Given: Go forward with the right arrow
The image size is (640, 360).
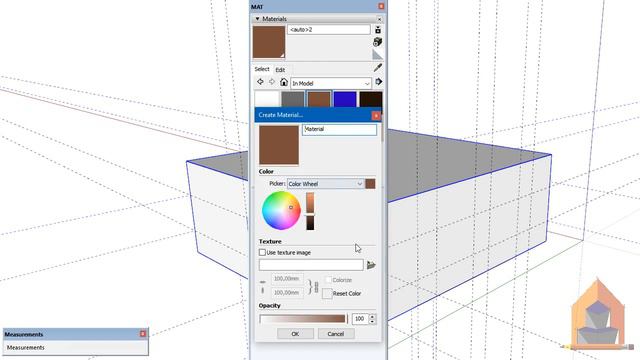Looking at the screenshot, I should (x=272, y=82).
